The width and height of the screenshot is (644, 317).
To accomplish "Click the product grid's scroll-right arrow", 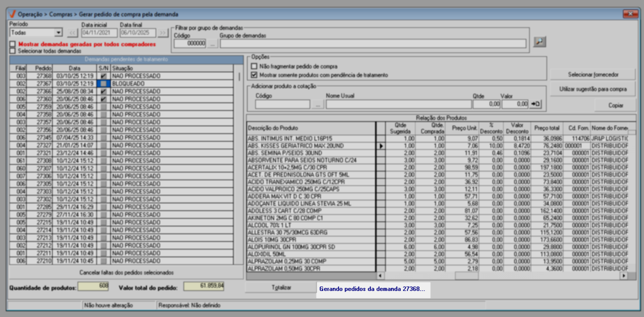I will (624, 276).
